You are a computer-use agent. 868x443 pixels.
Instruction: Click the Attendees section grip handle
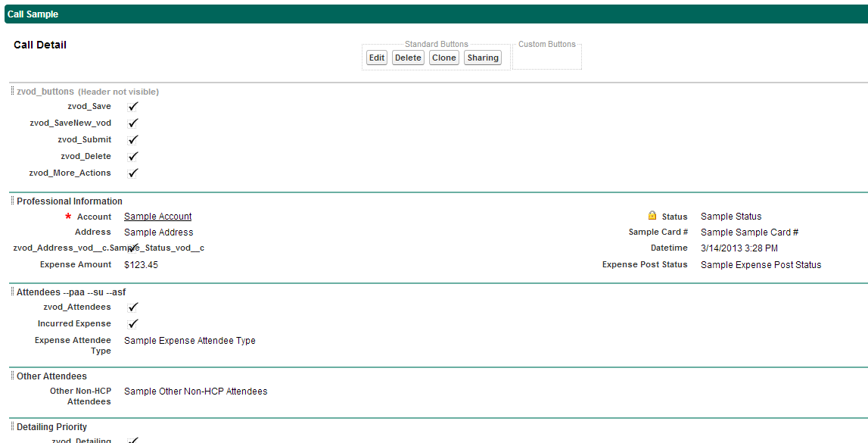coord(12,292)
